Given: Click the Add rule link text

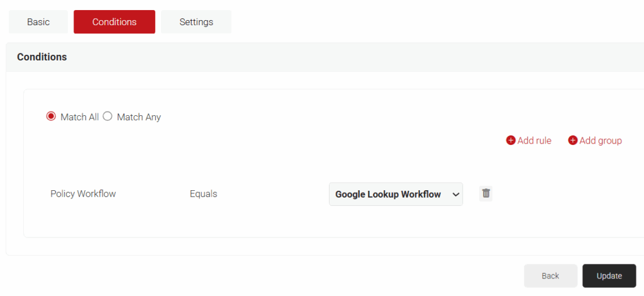Looking at the screenshot, I should pyautogui.click(x=534, y=140).
